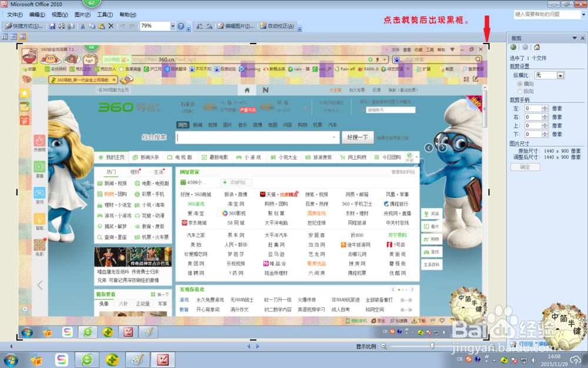
Task: Adjust the 显示比例 zoom slider thumb
Action: tap(432, 346)
